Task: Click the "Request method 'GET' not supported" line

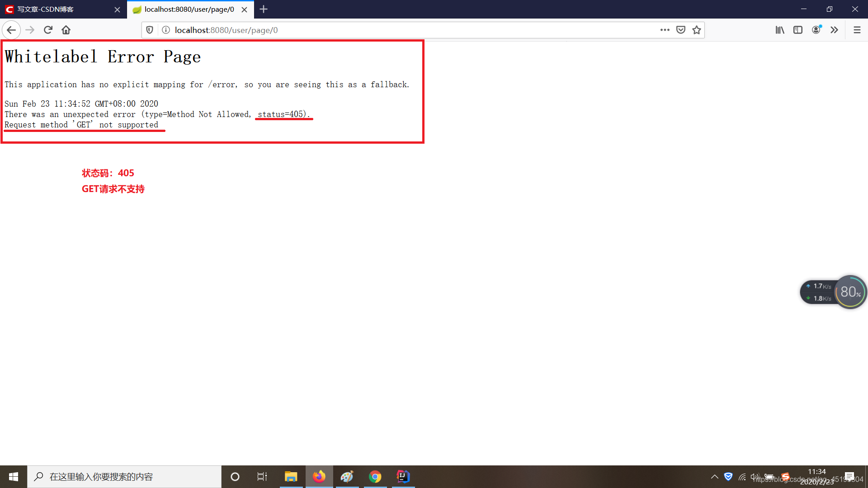Action: pos(81,125)
